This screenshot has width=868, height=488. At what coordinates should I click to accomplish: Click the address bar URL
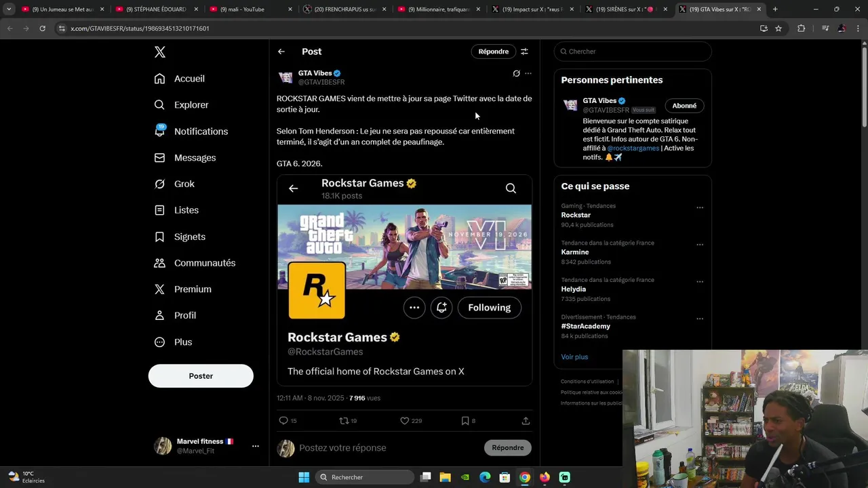140,28
